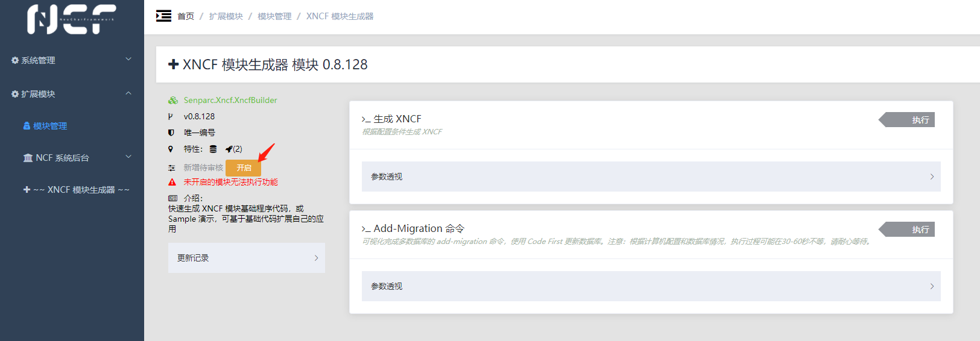Click the NCF logo
This screenshot has width=980, height=341.
click(72, 19)
